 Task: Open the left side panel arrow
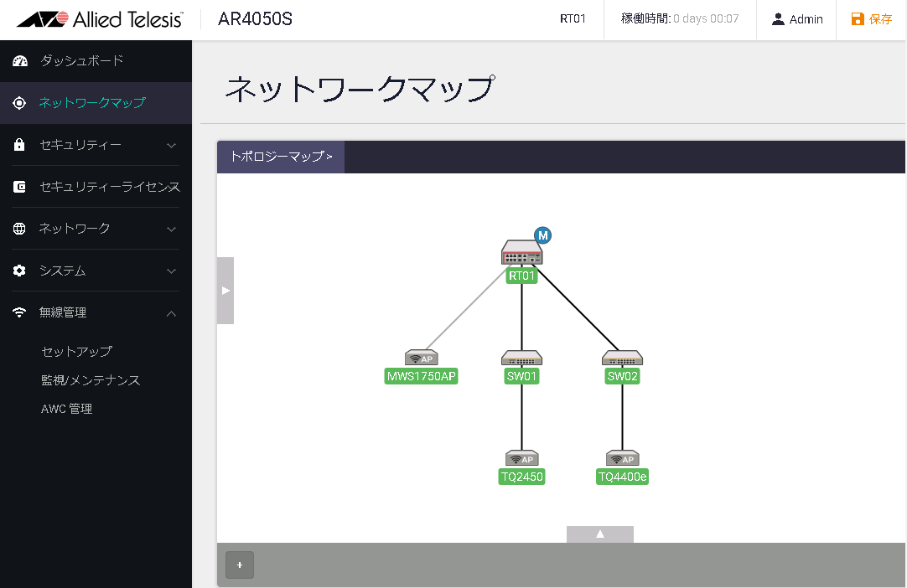point(225,291)
